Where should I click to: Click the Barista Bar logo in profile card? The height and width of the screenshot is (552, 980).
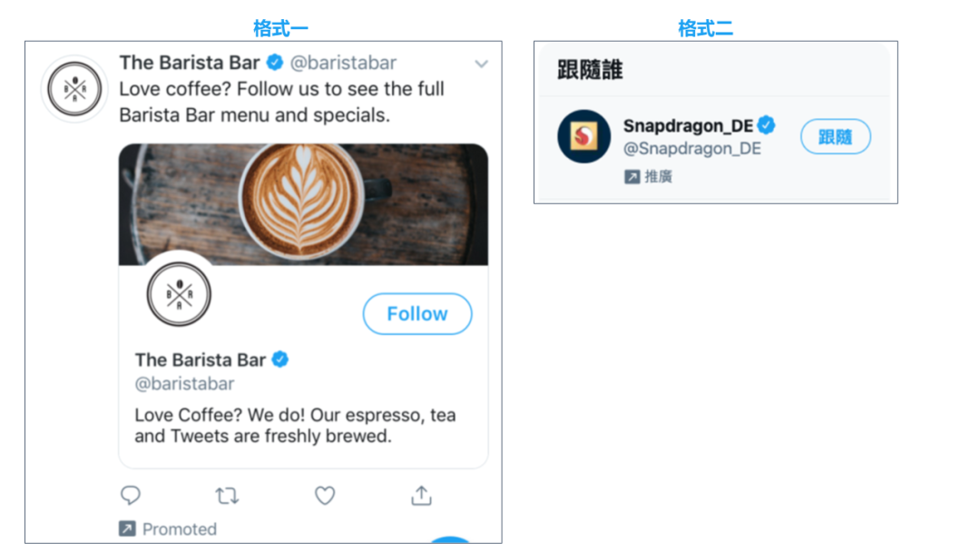pos(179,294)
